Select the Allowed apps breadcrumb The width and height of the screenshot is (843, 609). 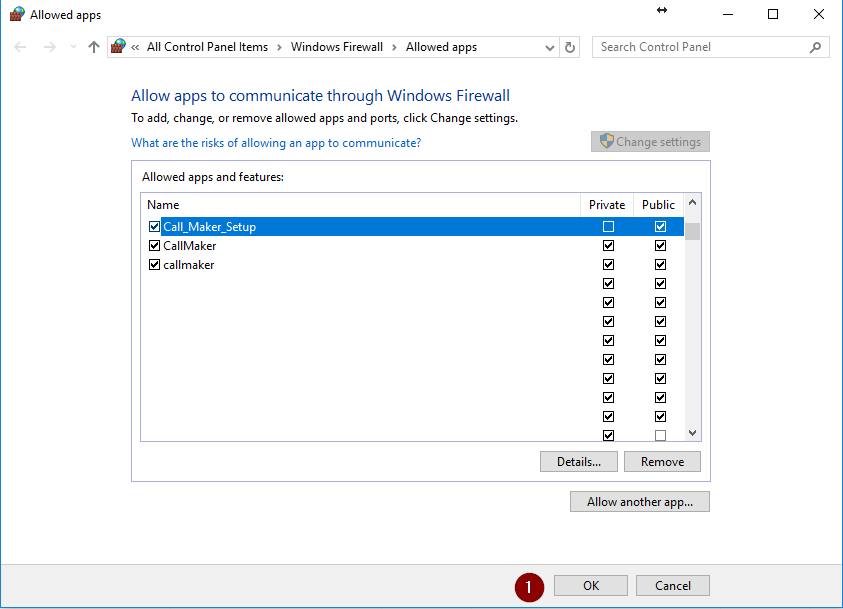[441, 47]
